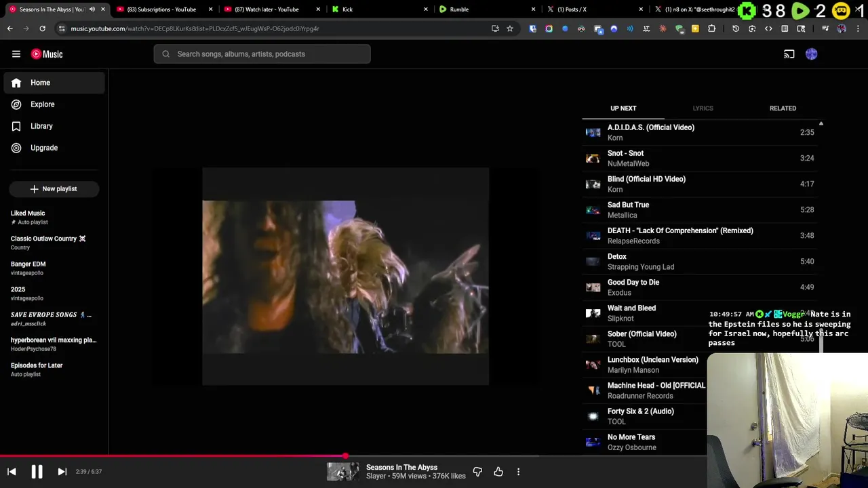Play A.D.I.D.A.S. by Korn from queue

pyautogui.click(x=701, y=132)
